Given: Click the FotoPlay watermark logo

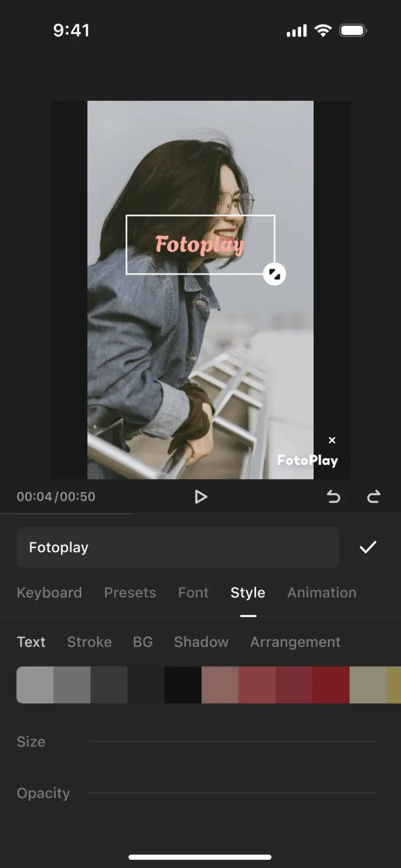Looking at the screenshot, I should point(307,460).
